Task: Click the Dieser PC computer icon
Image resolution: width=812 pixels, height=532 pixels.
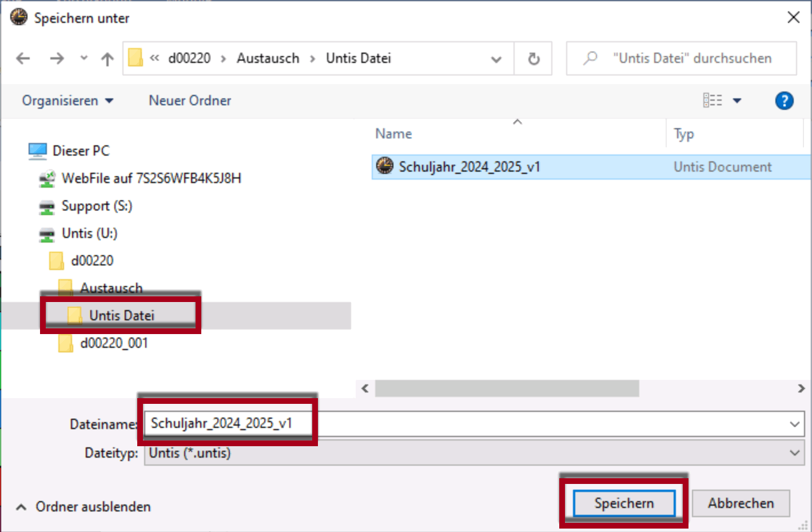Action: coord(38,151)
